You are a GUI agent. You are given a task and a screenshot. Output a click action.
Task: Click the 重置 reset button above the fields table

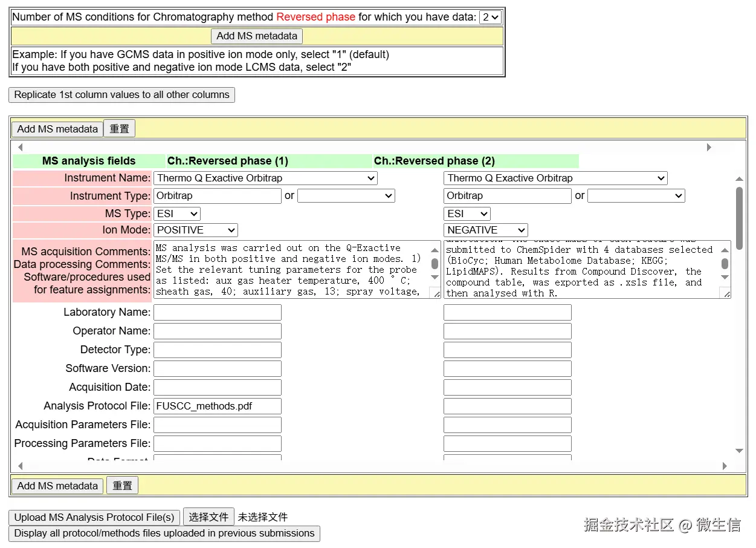(x=120, y=129)
